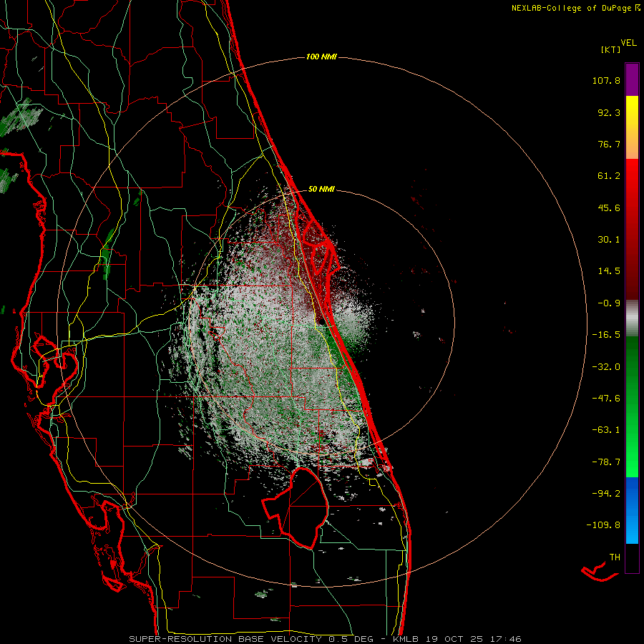Click the Super-Resolution Base Velocity KMLB caption
The height and width of the screenshot is (644, 644).
(326, 639)
